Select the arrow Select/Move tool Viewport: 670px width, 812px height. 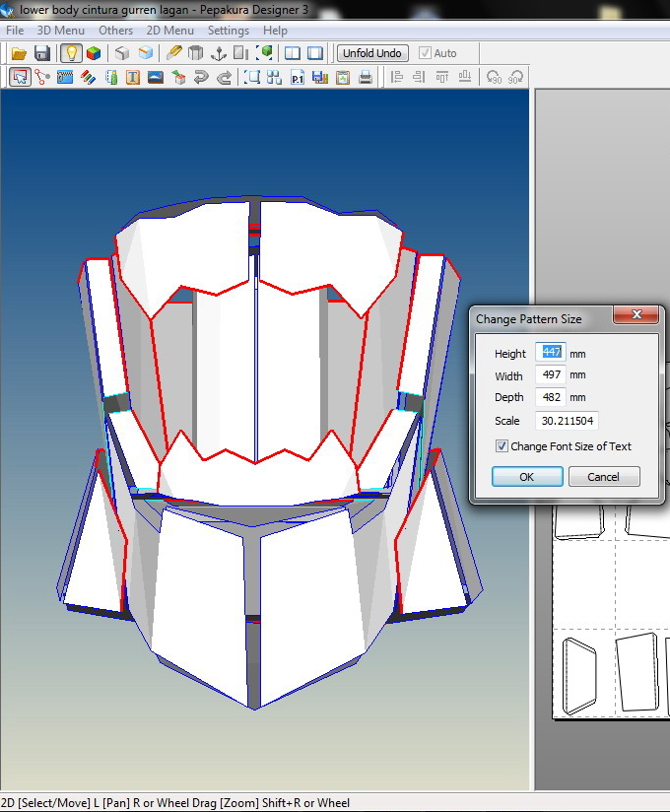tap(19, 77)
